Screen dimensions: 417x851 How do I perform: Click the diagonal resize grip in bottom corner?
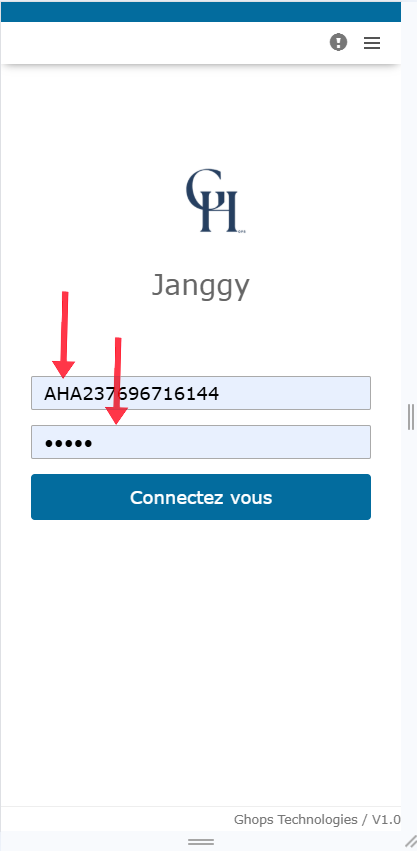[x=411, y=841]
